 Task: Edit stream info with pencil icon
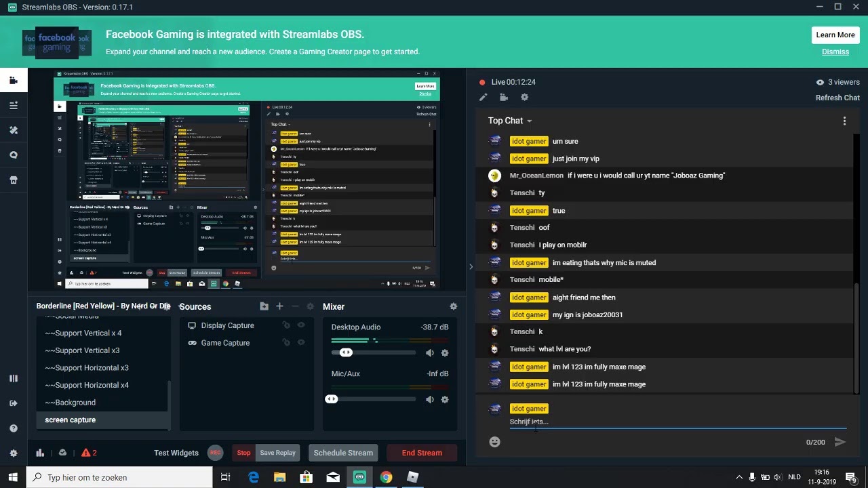click(x=483, y=98)
